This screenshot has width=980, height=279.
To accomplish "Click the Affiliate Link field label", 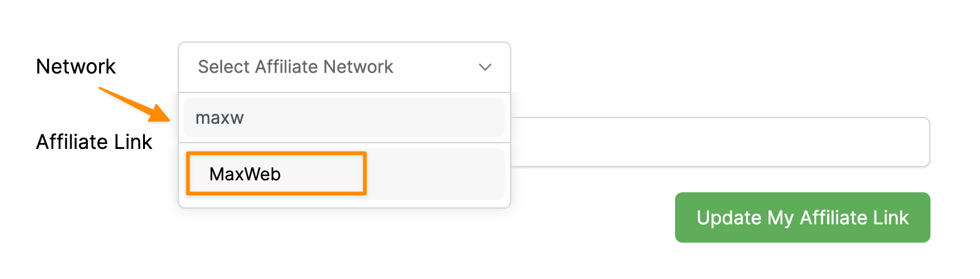I will point(94,142).
